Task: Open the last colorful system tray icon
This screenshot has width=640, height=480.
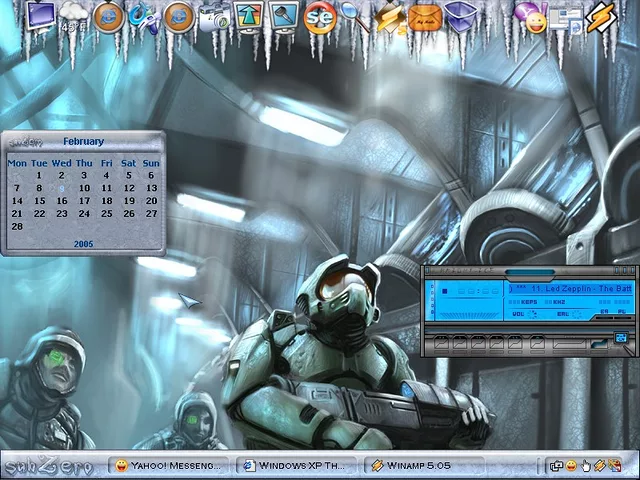Action: pos(614,466)
